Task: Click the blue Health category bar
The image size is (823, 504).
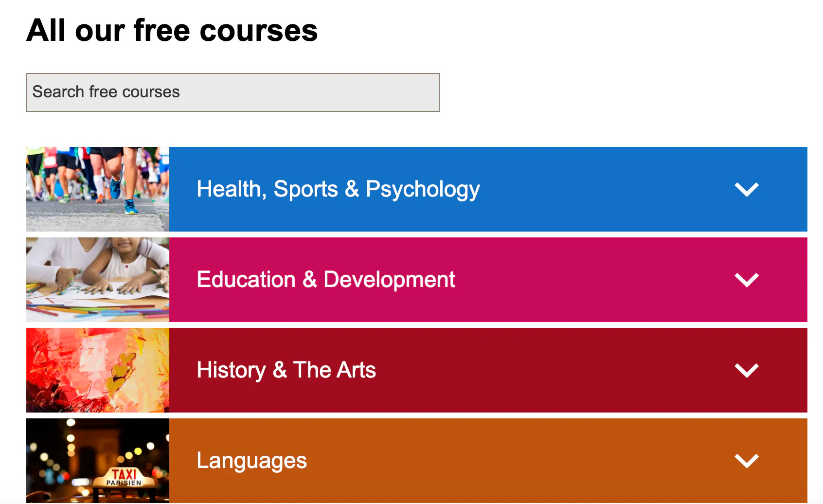Action: pyautogui.click(x=488, y=189)
